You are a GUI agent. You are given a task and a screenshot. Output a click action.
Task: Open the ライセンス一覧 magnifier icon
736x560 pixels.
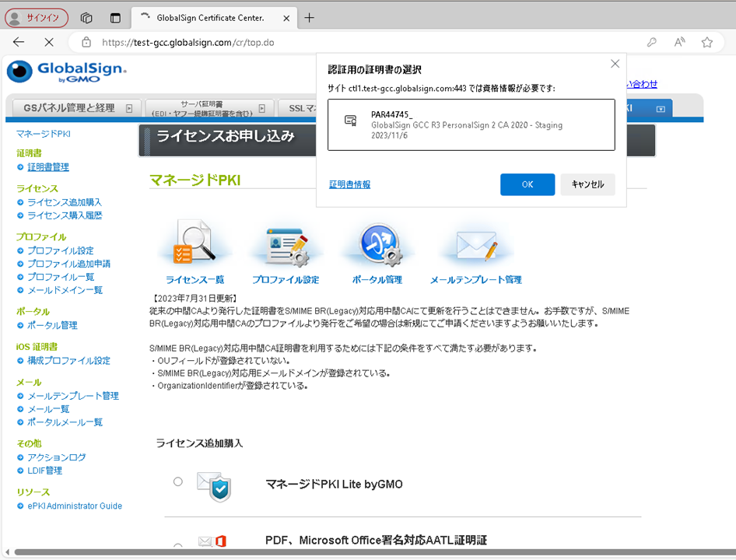194,243
